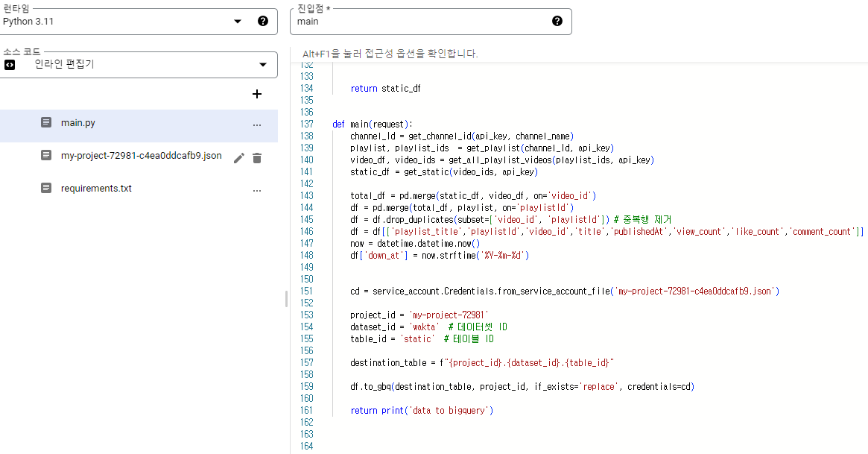Click the df pd.merge on playlistId line
This screenshot has height=454, width=868.
click(x=462, y=208)
